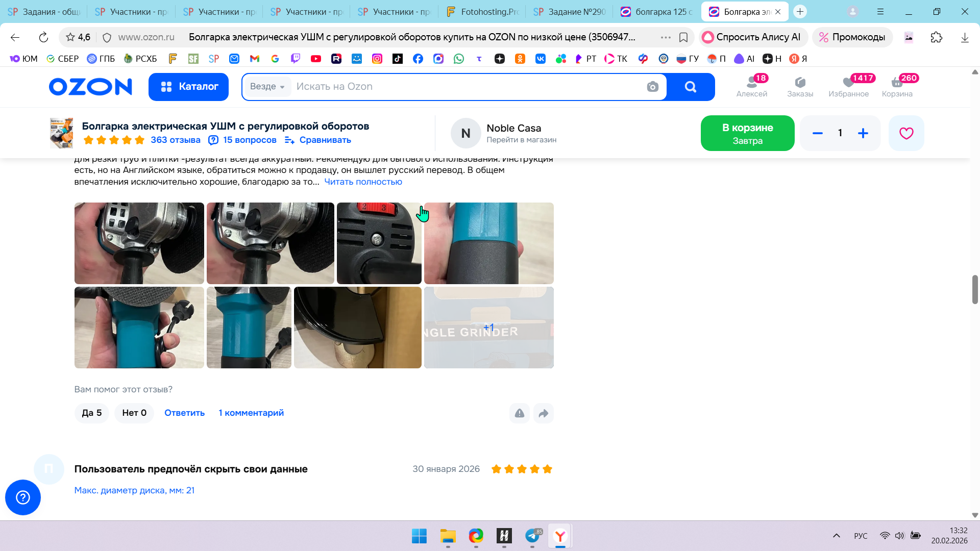Click the report review warning icon

[519, 413]
